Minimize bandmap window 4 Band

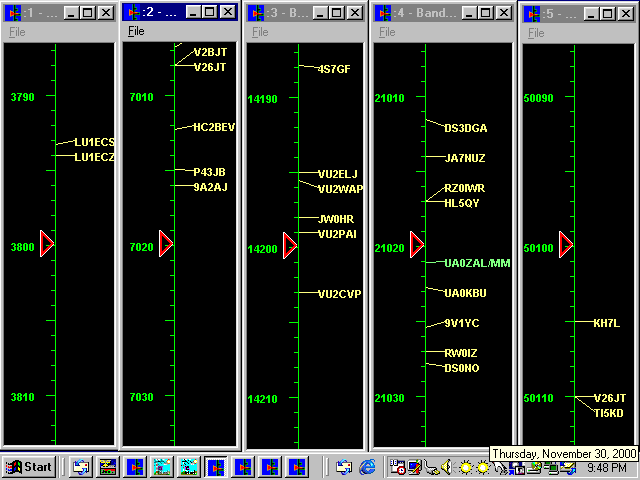click(x=469, y=13)
